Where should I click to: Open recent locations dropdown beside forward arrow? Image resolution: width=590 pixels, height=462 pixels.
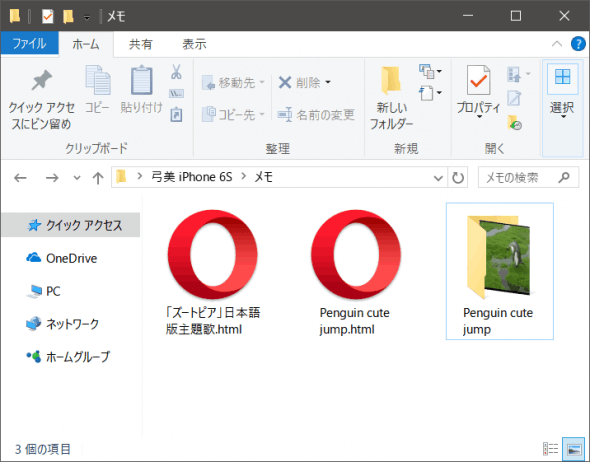pos(77,178)
